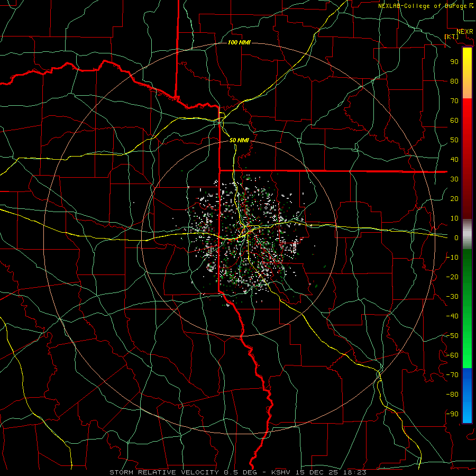Click the "50" value on the velocity scale
This screenshot has height=476, width=476.
[x=454, y=140]
